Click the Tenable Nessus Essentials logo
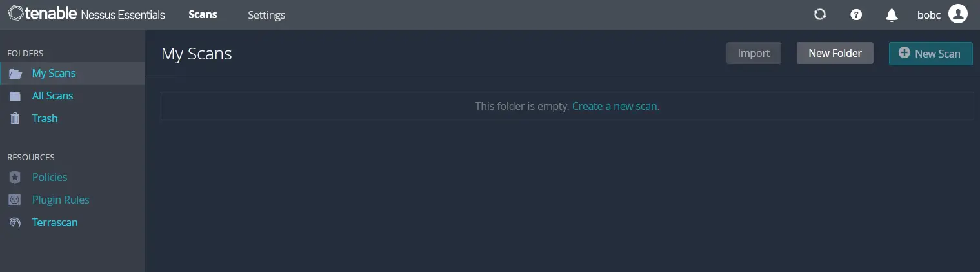 pyautogui.click(x=86, y=14)
